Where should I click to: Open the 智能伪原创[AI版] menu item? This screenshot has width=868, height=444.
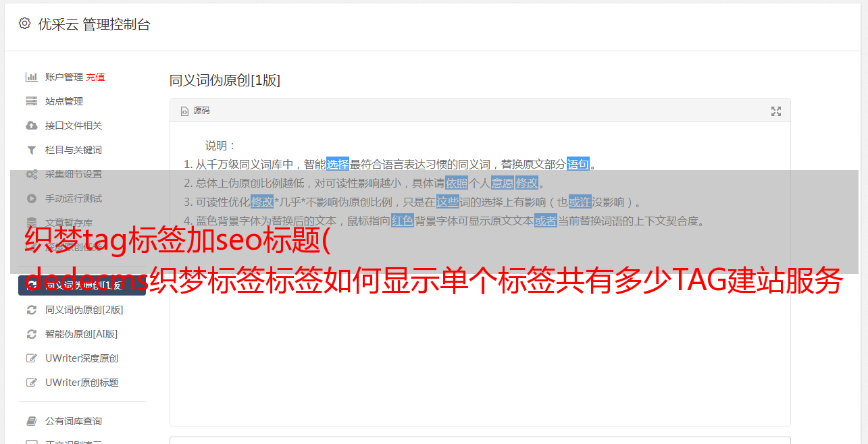[x=82, y=334]
